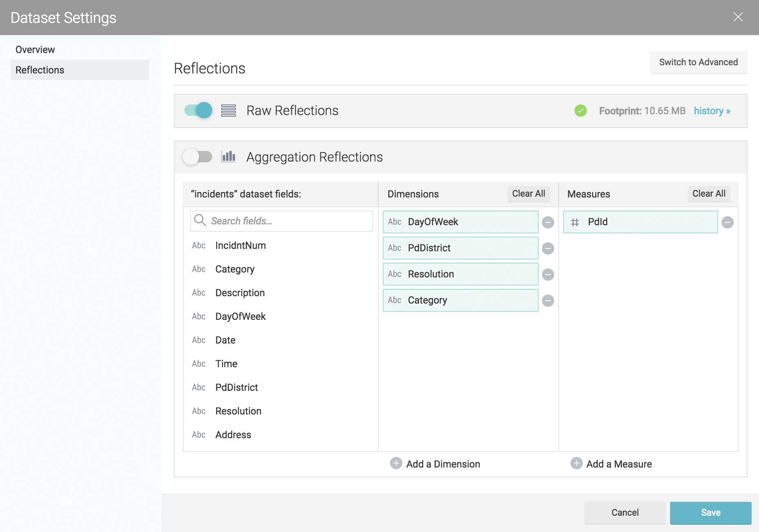Image resolution: width=759 pixels, height=532 pixels.
Task: Open the reflection history link
Action: click(x=712, y=111)
